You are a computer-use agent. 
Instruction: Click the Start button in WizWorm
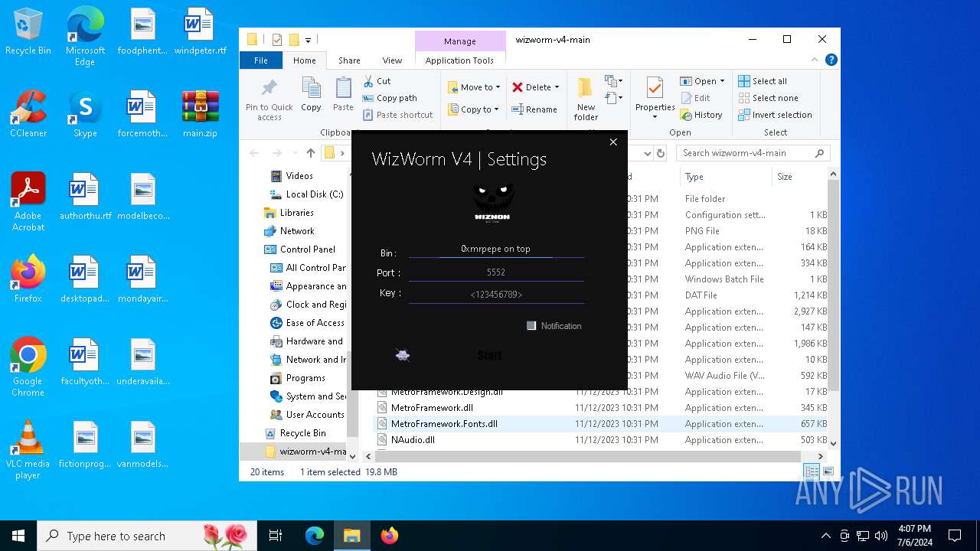489,355
